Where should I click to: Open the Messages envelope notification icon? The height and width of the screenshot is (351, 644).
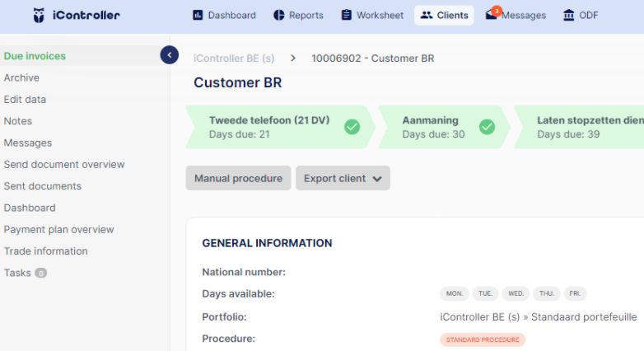tap(492, 13)
